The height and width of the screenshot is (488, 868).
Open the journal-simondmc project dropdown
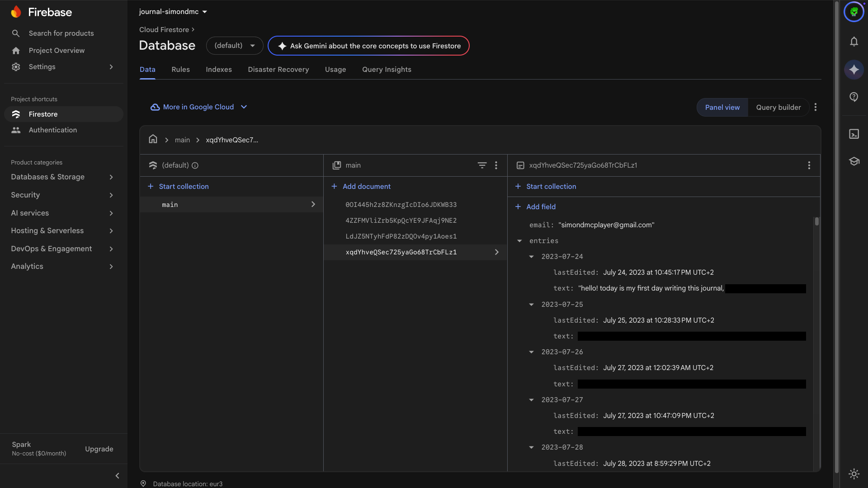tap(173, 12)
